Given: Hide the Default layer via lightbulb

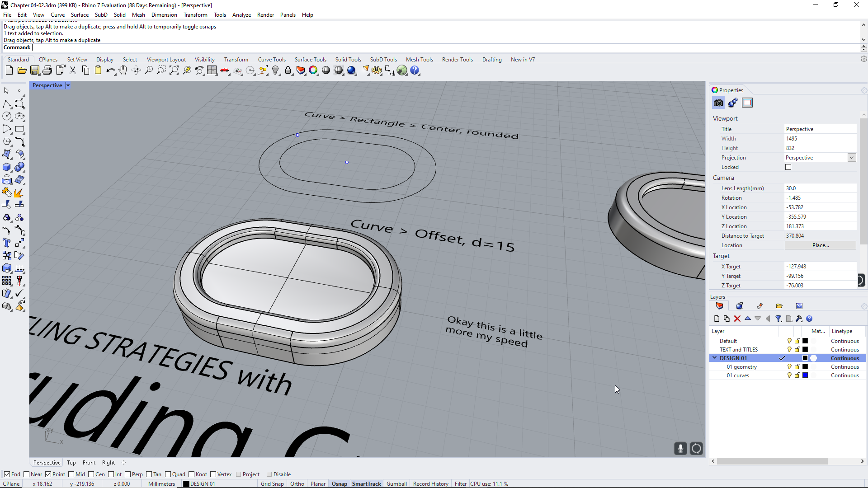Looking at the screenshot, I should [789, 341].
